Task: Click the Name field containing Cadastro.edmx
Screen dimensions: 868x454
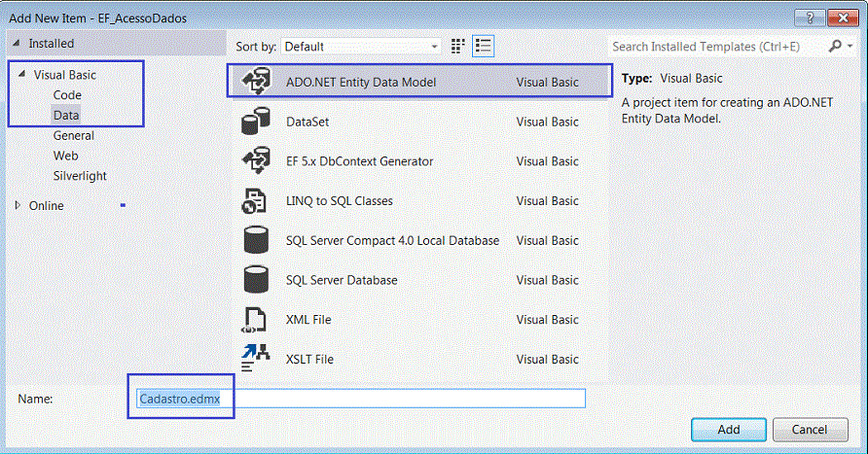Action: (361, 399)
